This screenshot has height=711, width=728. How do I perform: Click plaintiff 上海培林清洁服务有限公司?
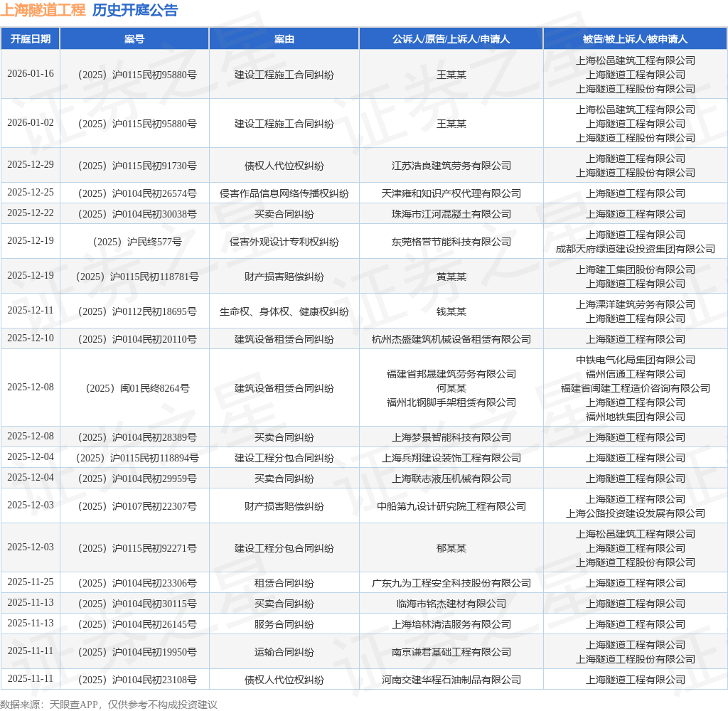click(451, 625)
